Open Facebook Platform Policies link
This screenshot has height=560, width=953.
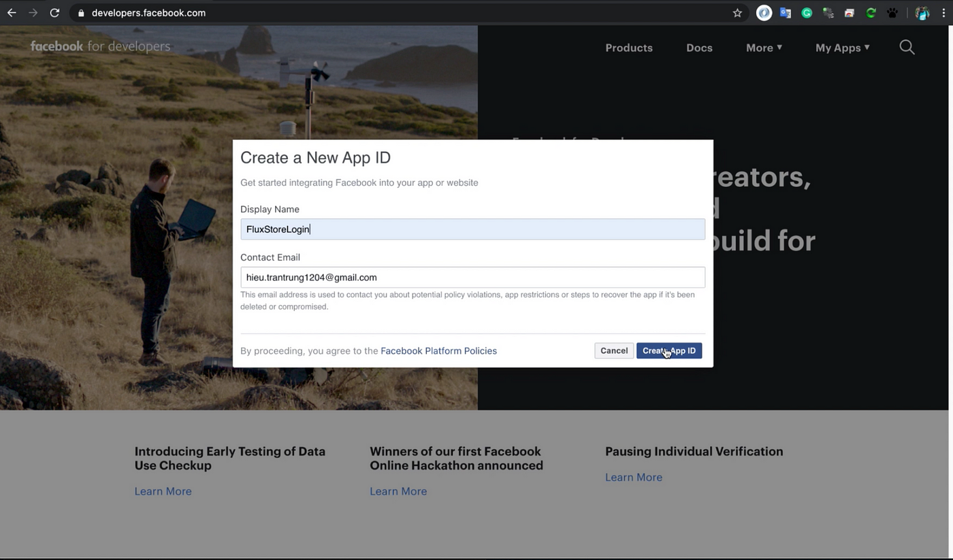pos(438,350)
